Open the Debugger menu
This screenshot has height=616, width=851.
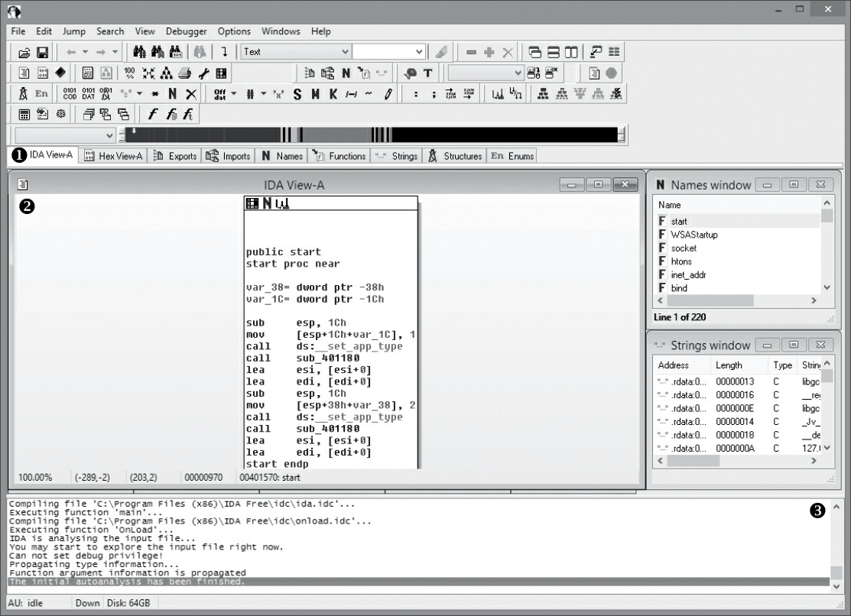click(x=186, y=31)
